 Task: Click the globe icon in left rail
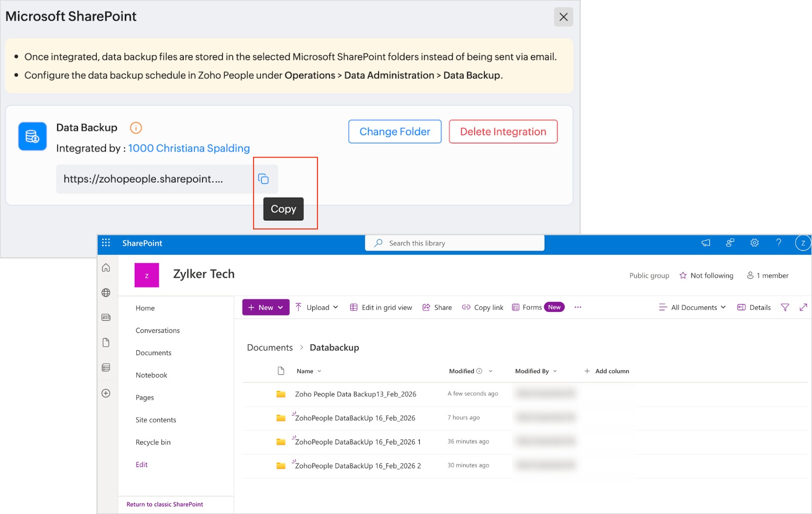tap(106, 293)
